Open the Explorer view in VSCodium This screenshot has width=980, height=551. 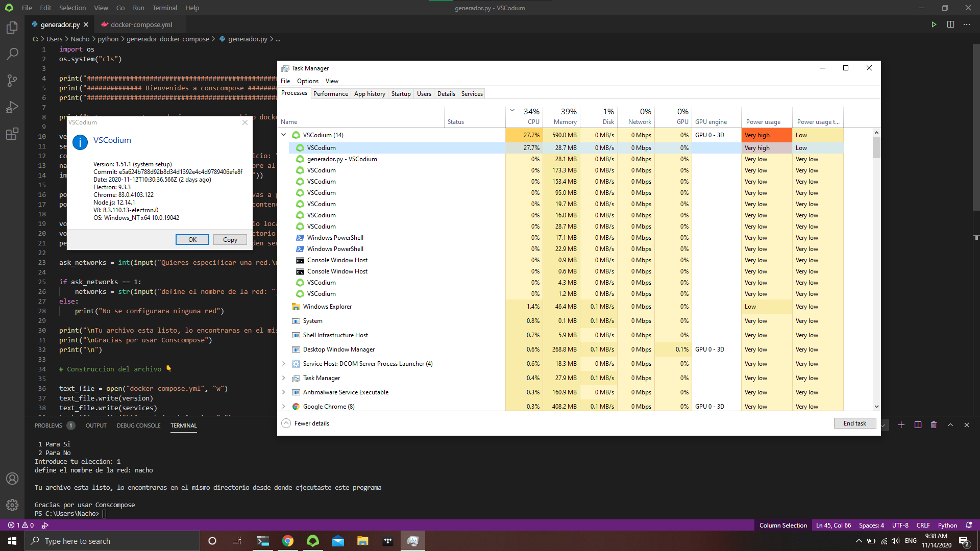point(12,28)
